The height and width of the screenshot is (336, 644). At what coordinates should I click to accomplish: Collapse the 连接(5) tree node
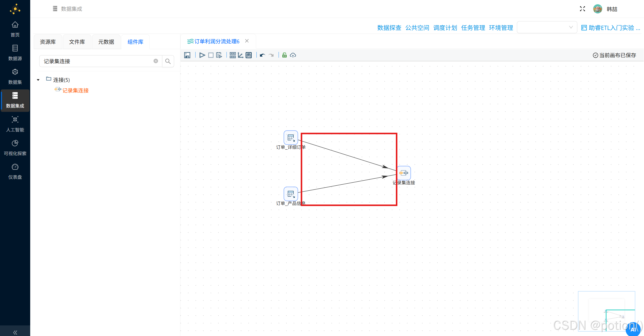click(x=38, y=80)
